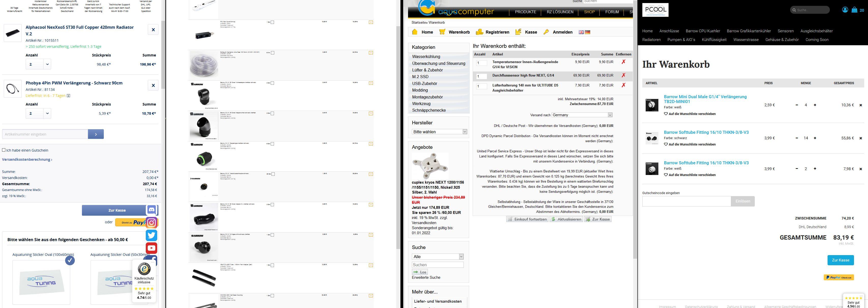This screenshot has height=308, width=868.
Task: Open Barrow Grafikkartenkühler in PCOOL navigation
Action: coord(749,31)
